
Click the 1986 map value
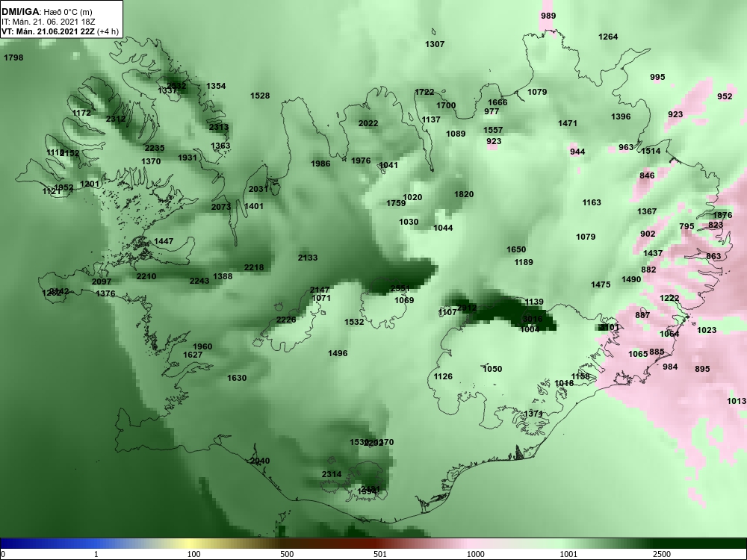click(320, 164)
